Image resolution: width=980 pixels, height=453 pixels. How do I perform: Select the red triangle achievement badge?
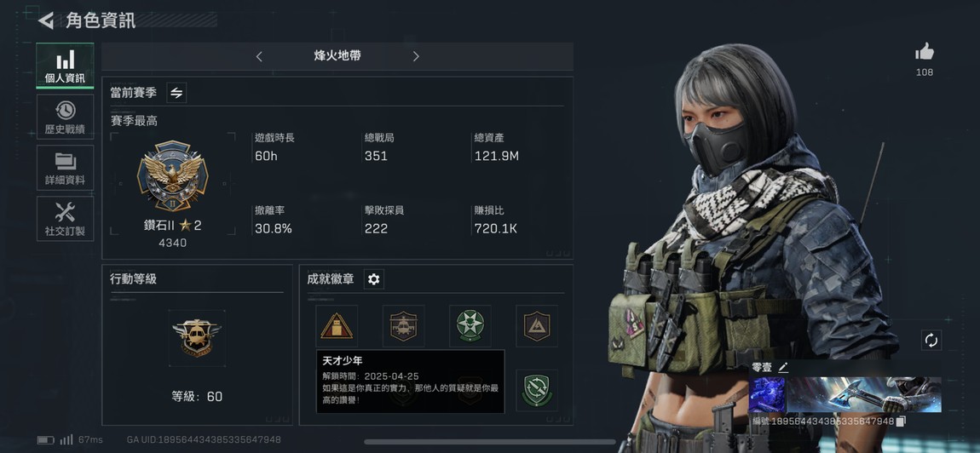(337, 326)
